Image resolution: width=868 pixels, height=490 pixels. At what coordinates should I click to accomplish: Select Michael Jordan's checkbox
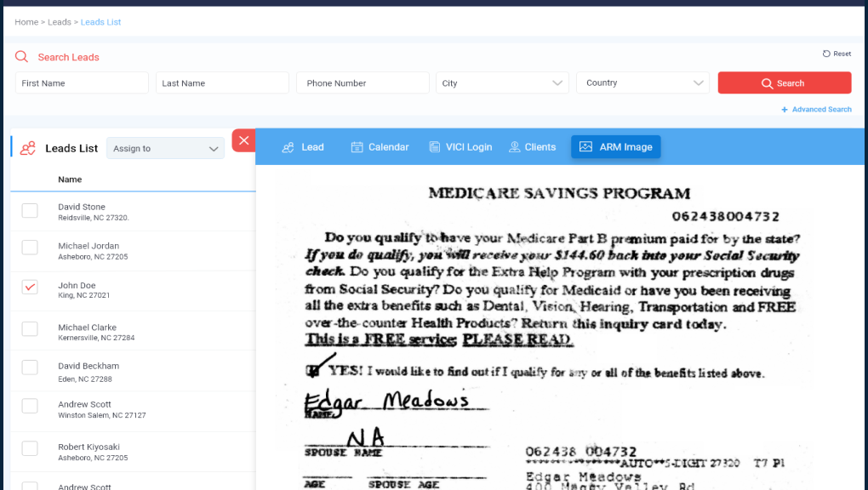(30, 247)
